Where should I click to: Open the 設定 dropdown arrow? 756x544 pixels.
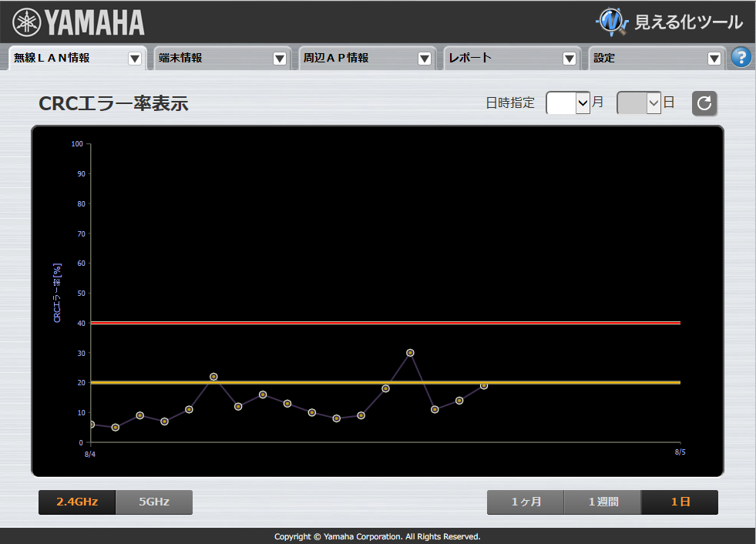tap(714, 59)
